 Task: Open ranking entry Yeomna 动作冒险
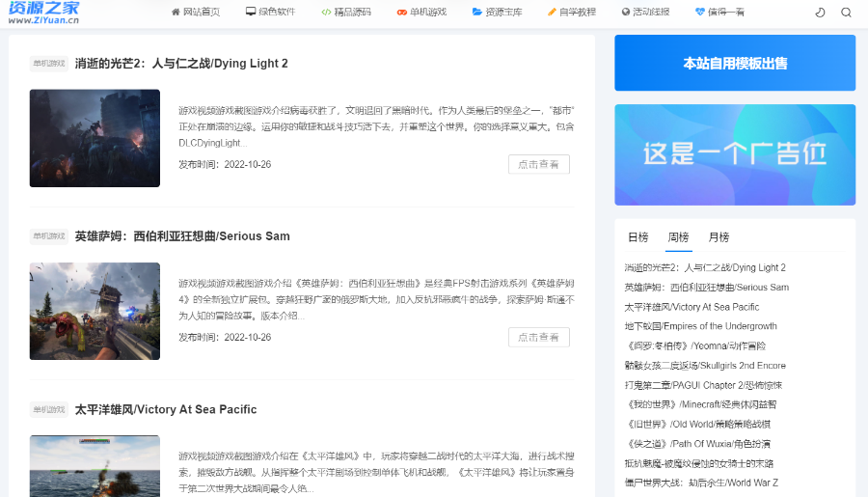coord(694,345)
